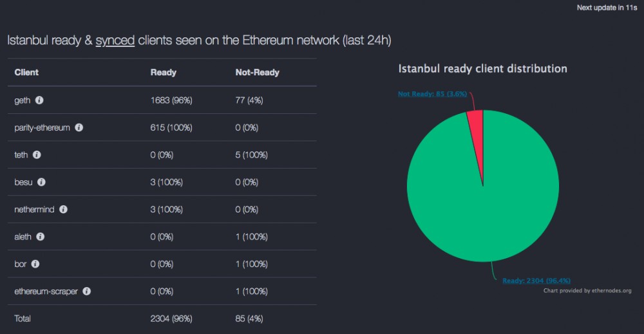This screenshot has height=334, width=644.
Task: Click the "Ready: 2304 (96.4%)" chart label
Action: (x=536, y=281)
